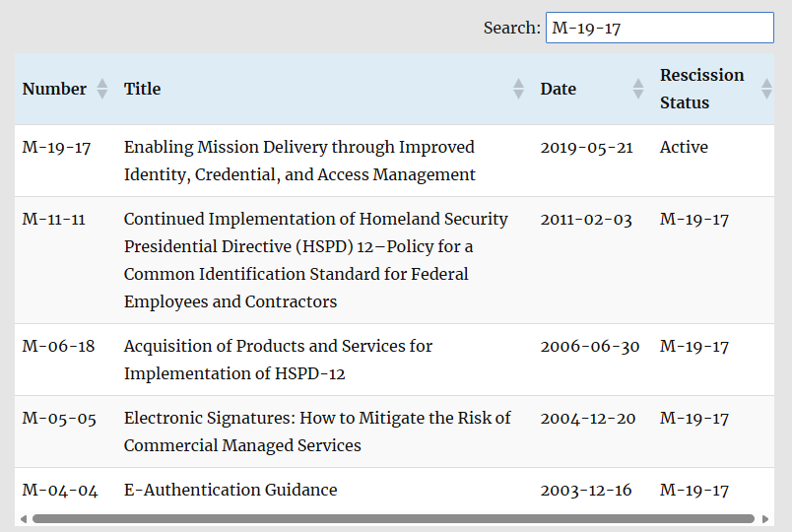Image resolution: width=792 pixels, height=532 pixels.
Task: Click the Rescission Status column header
Action: tap(701, 89)
